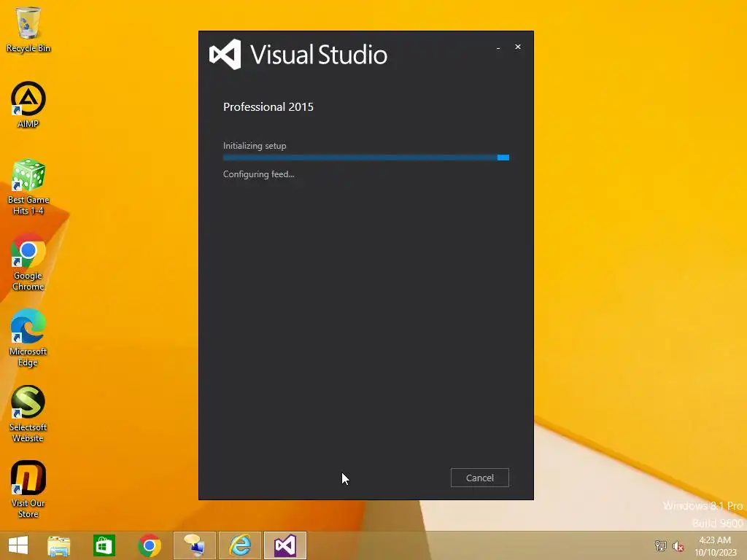The width and height of the screenshot is (747, 560).
Task: Select Google Chrome desktop shortcut
Action: pos(28,262)
